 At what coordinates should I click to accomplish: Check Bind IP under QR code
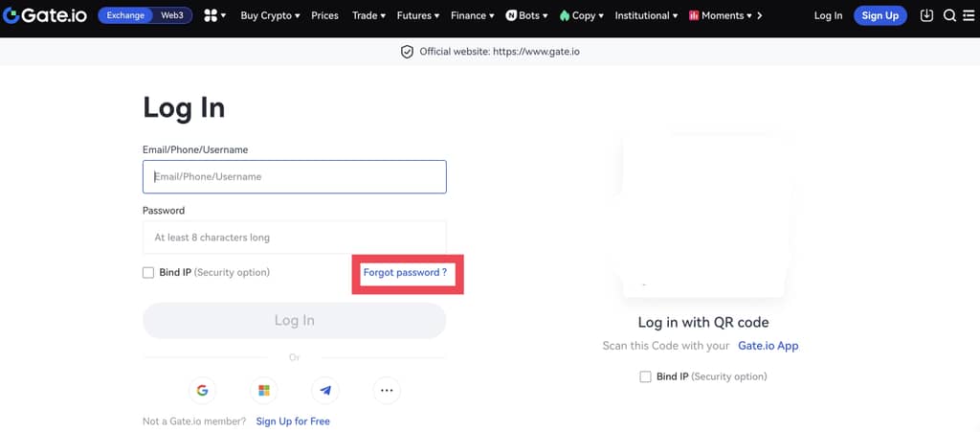645,376
